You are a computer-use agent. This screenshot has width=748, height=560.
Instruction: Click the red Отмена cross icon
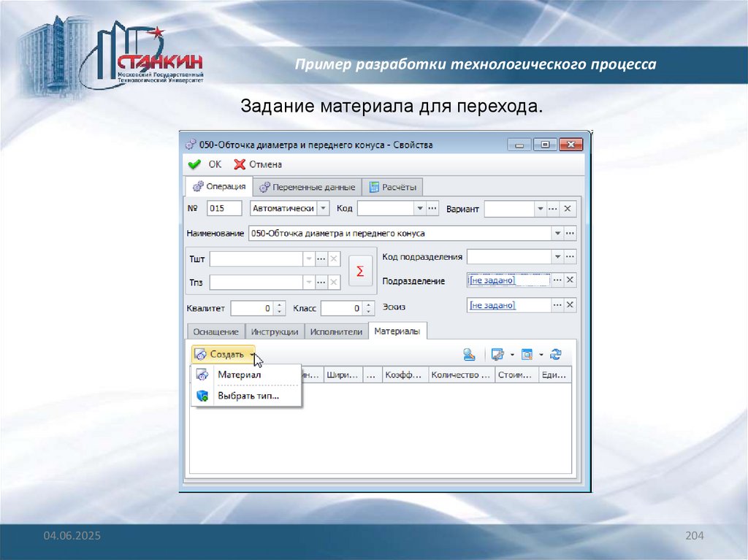240,164
